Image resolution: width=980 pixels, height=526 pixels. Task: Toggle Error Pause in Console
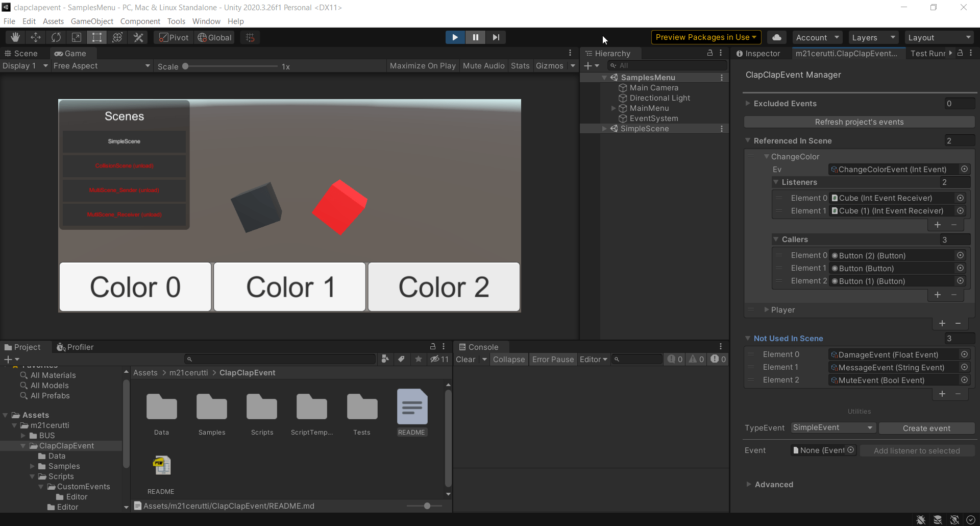point(553,360)
